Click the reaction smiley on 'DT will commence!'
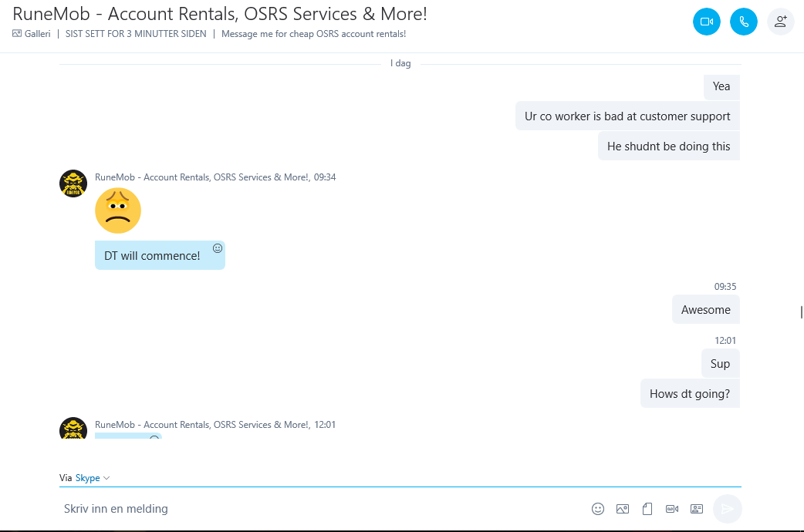The height and width of the screenshot is (532, 804). (x=218, y=248)
